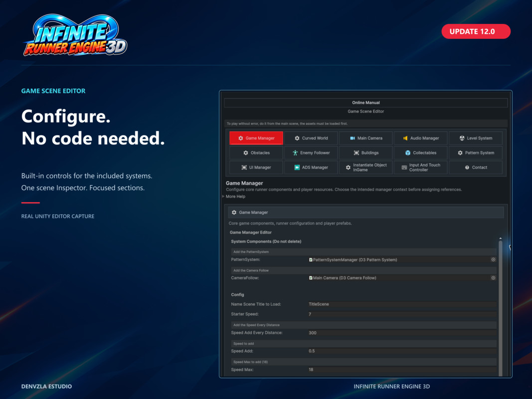The width and height of the screenshot is (532, 399).
Task: Click the gear icon in Game Manager header
Action: tap(234, 212)
